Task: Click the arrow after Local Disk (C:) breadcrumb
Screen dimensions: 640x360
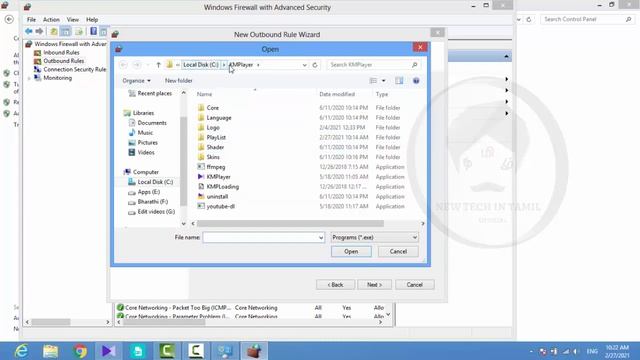Action: pyautogui.click(x=224, y=65)
